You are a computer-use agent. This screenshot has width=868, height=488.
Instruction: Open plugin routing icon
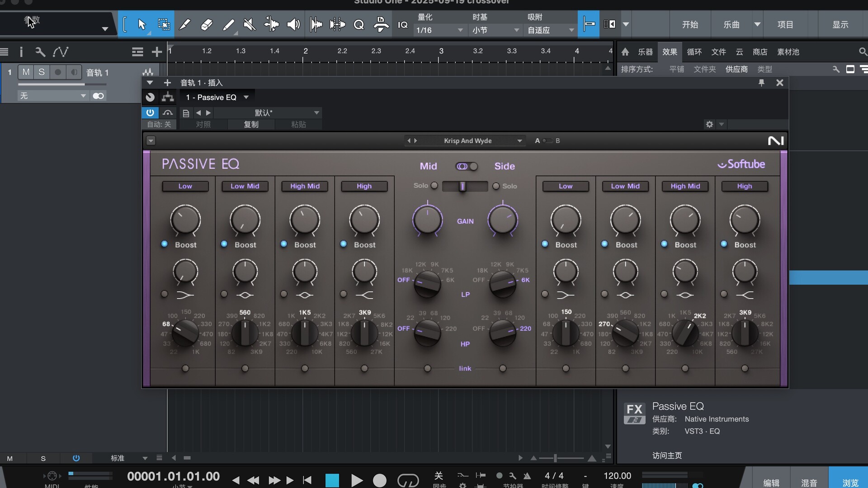(168, 97)
